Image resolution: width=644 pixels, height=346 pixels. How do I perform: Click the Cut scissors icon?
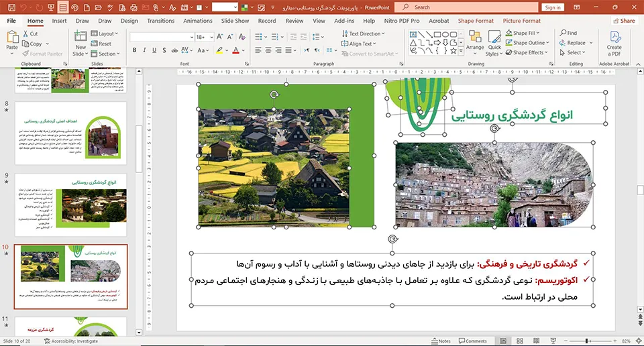(25, 34)
